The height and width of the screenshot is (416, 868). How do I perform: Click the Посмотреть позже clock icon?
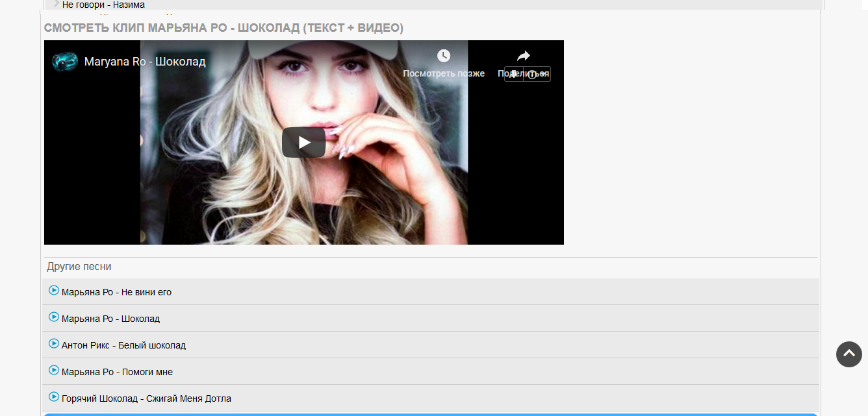pos(444,56)
